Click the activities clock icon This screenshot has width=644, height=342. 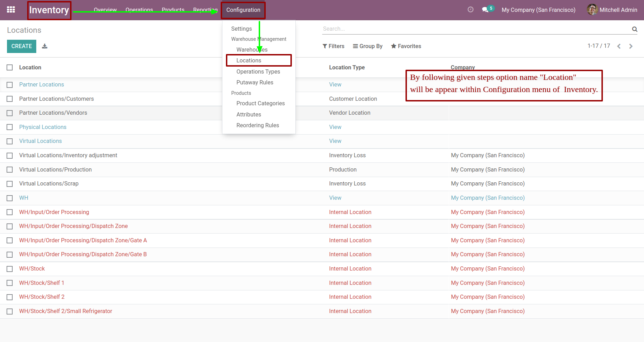pyautogui.click(x=470, y=10)
